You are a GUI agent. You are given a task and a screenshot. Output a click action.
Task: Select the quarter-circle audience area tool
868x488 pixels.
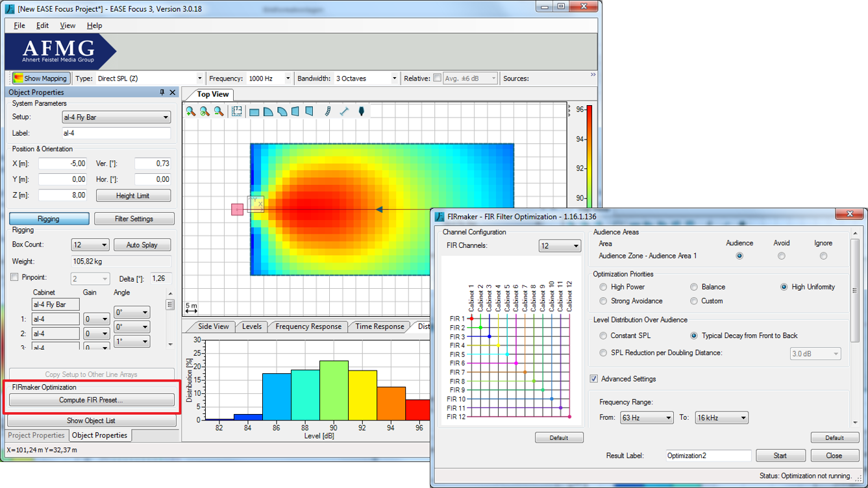tap(268, 112)
